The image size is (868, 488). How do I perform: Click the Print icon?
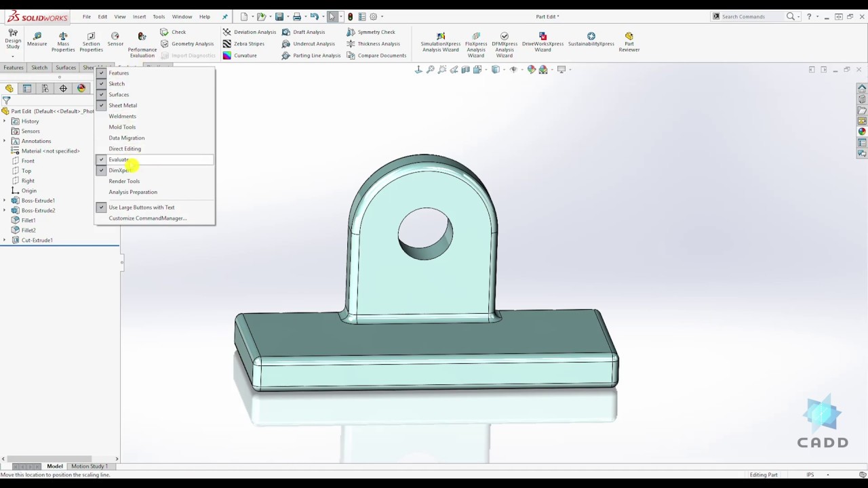tap(297, 16)
